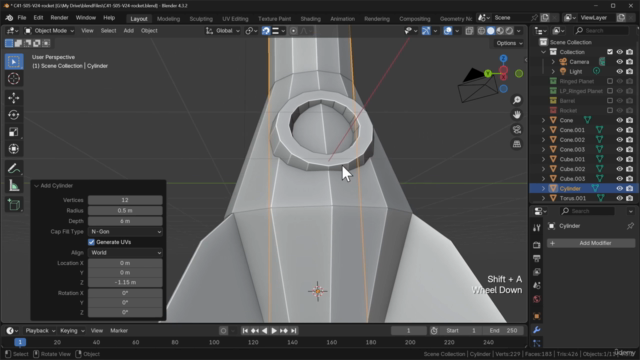Open the Object properties tab icon
The image size is (640, 360).
coord(537,316)
